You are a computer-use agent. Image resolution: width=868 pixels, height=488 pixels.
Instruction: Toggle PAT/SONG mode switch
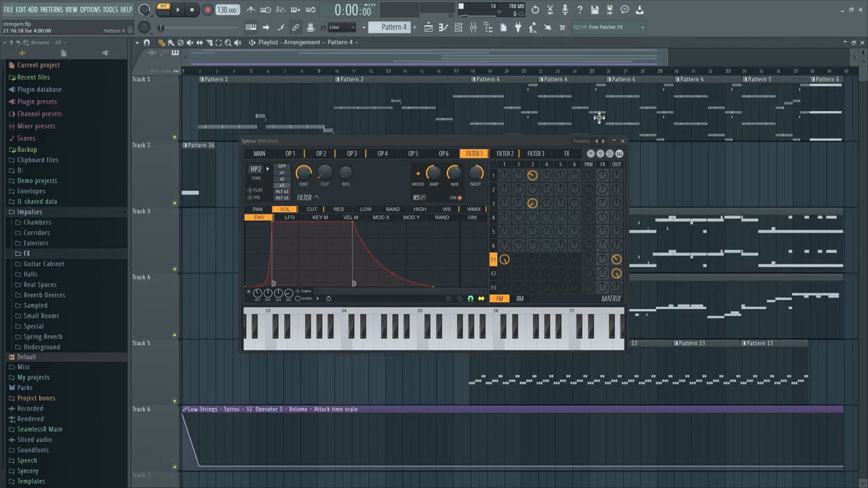tap(163, 9)
